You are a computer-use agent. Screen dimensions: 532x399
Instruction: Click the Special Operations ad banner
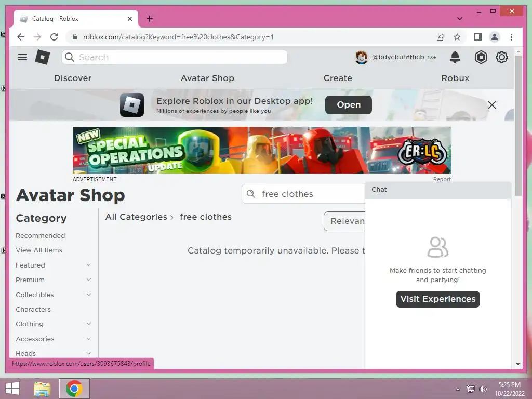click(x=262, y=150)
